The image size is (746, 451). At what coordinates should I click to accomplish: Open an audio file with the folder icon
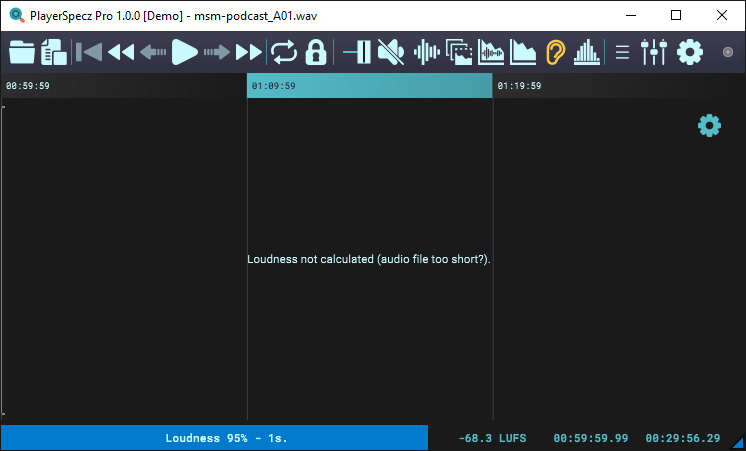click(21, 52)
